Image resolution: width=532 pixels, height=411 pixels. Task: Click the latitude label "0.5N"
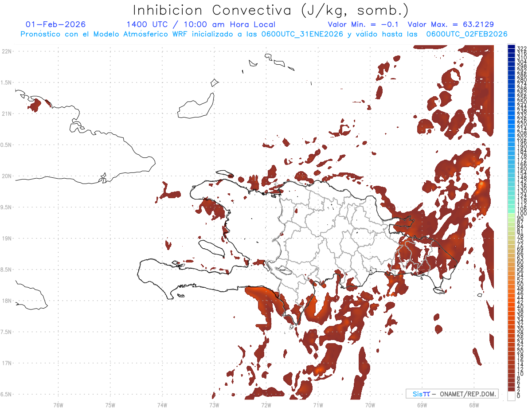pos(6,145)
